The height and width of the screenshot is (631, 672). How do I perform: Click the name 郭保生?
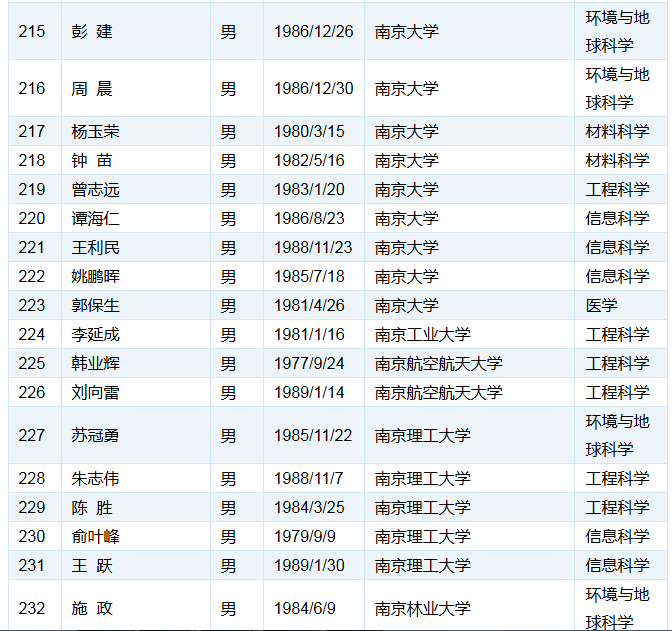coord(95,305)
